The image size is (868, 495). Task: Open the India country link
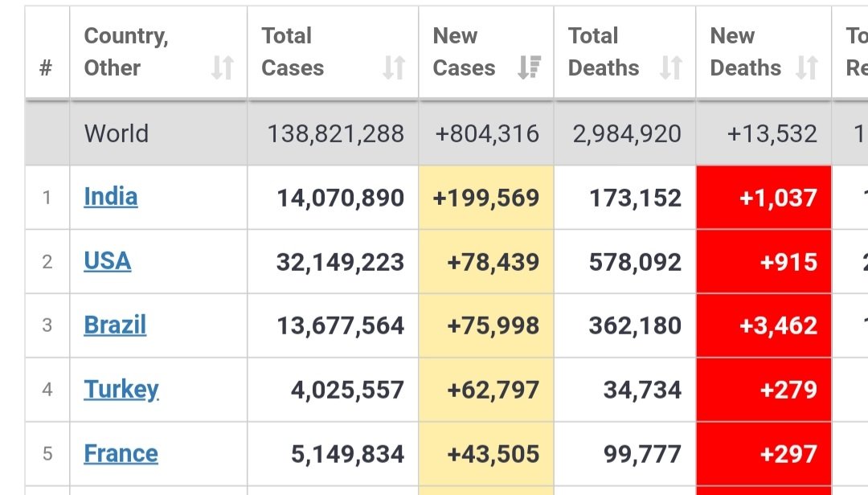pos(111,197)
